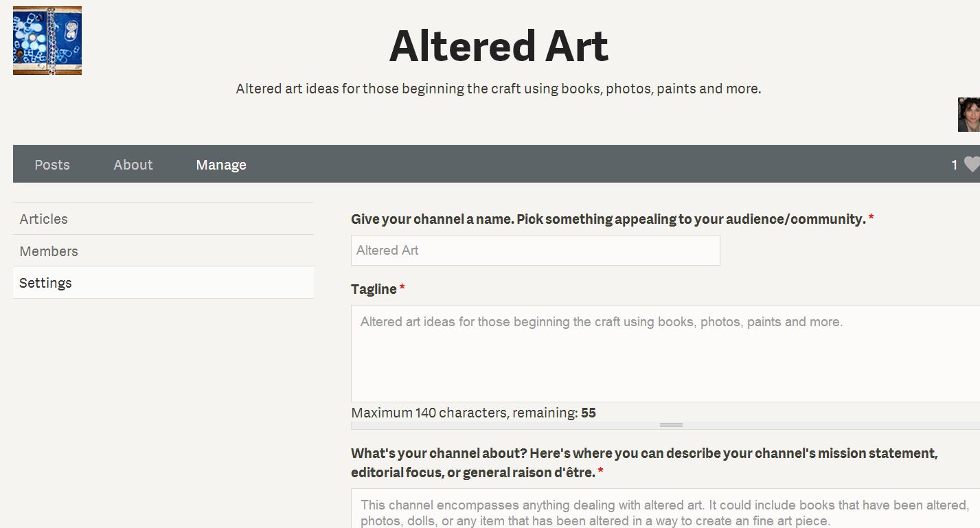Go to Members in the sidebar
980x528 pixels.
coord(49,251)
